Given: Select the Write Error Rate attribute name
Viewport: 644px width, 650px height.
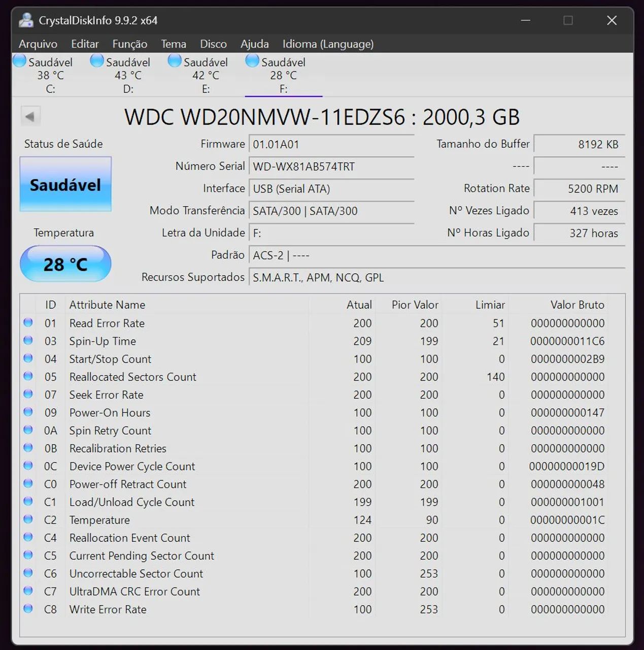Looking at the screenshot, I should (x=108, y=609).
